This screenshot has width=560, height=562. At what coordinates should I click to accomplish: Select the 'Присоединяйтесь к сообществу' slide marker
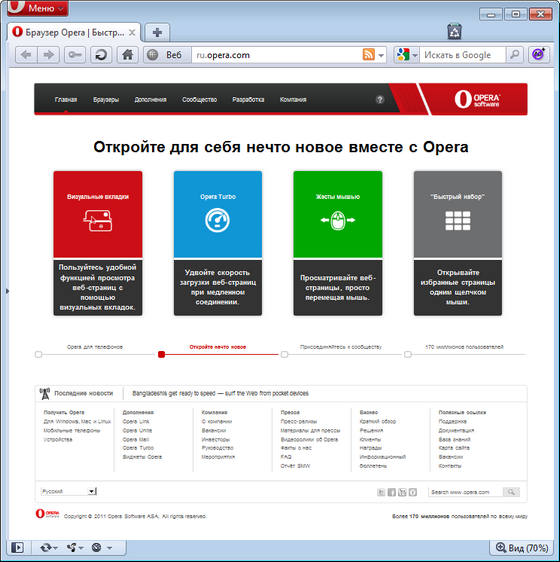click(284, 354)
